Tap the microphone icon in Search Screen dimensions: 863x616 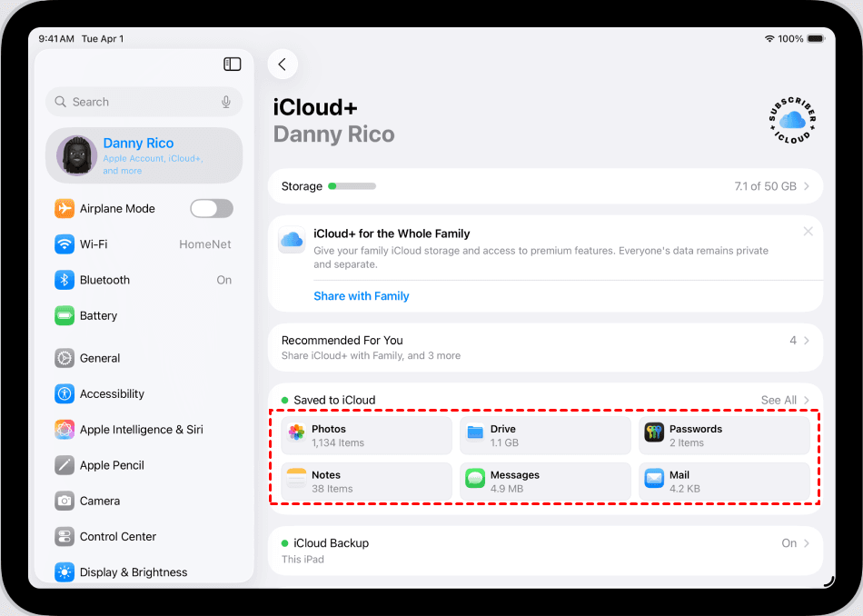(225, 102)
